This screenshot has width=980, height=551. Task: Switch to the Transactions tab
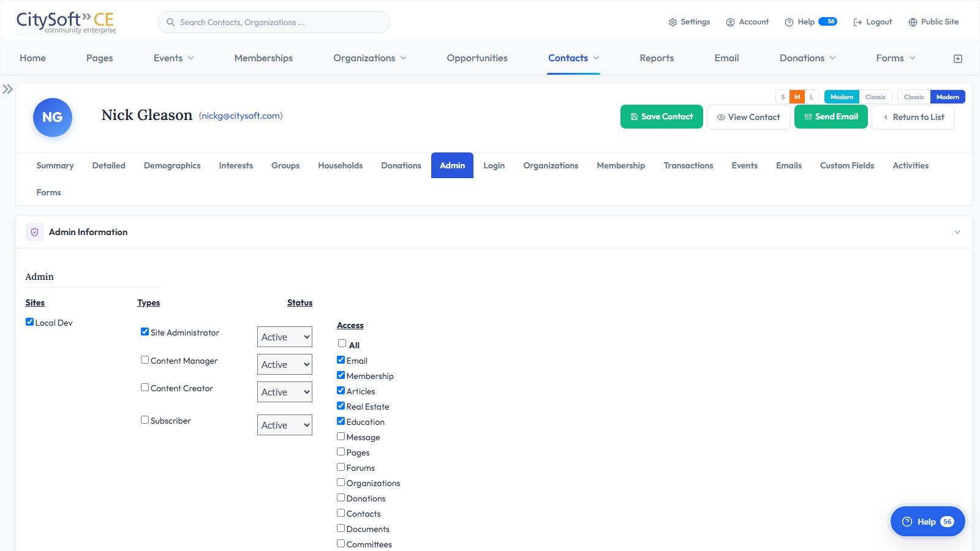coord(688,165)
